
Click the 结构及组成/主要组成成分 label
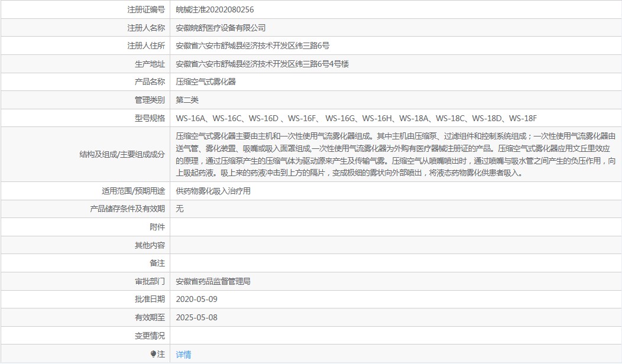coord(122,154)
